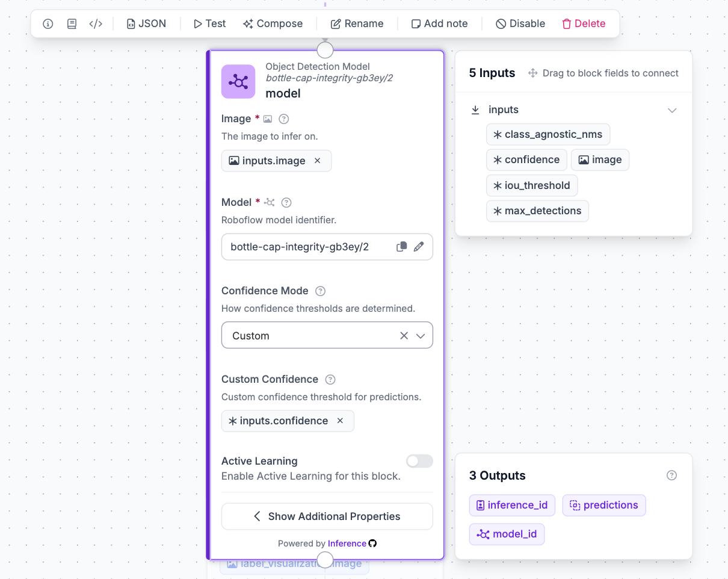Edit the model identifier with pencil icon
Viewport: 728px width, 579px height.
pos(419,247)
